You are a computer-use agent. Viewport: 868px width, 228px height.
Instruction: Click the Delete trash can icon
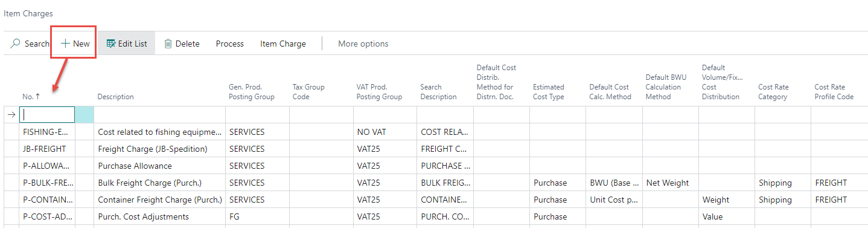168,44
